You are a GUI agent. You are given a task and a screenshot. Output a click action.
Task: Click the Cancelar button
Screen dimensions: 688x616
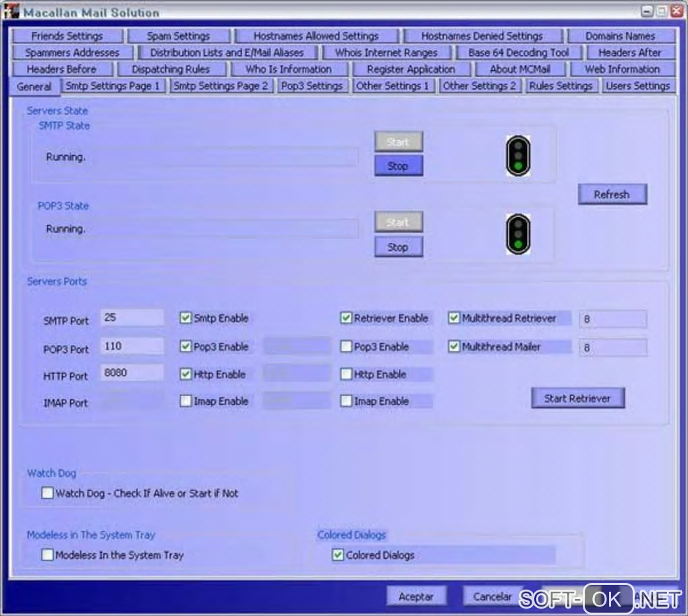[493, 596]
